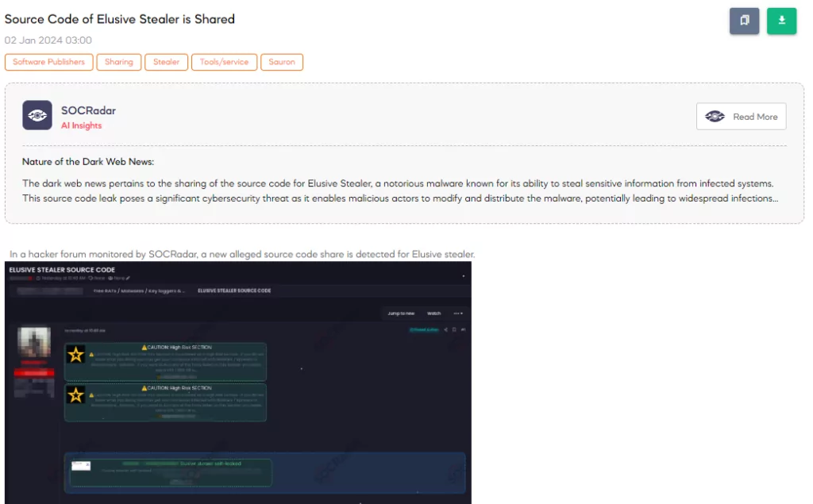Click the 'ELUSIVE STEALER SOURCE CODE' forum thread title

pos(62,270)
